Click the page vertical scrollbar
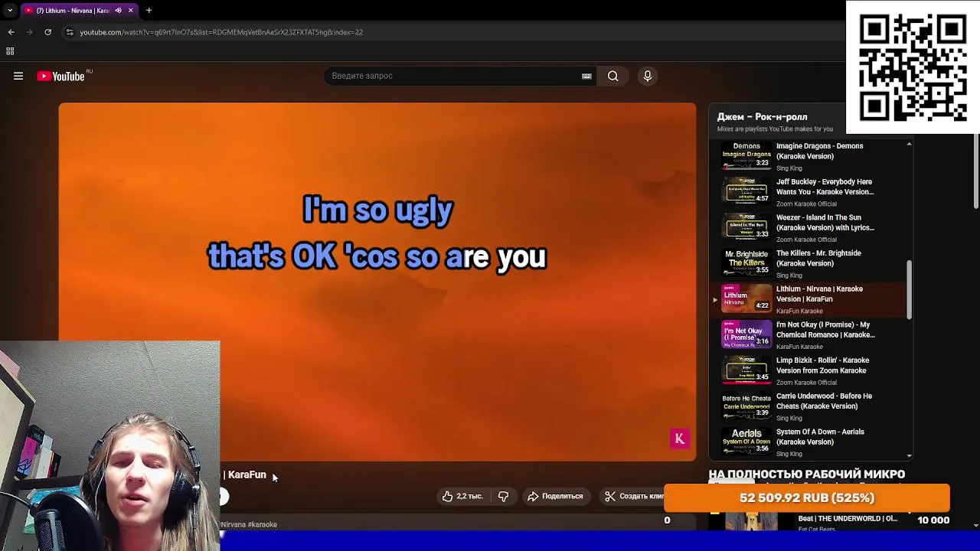The width and height of the screenshot is (980, 551). pos(976,171)
